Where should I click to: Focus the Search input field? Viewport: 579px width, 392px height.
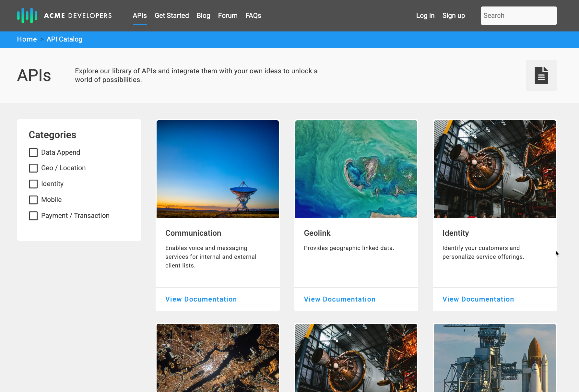[519, 16]
